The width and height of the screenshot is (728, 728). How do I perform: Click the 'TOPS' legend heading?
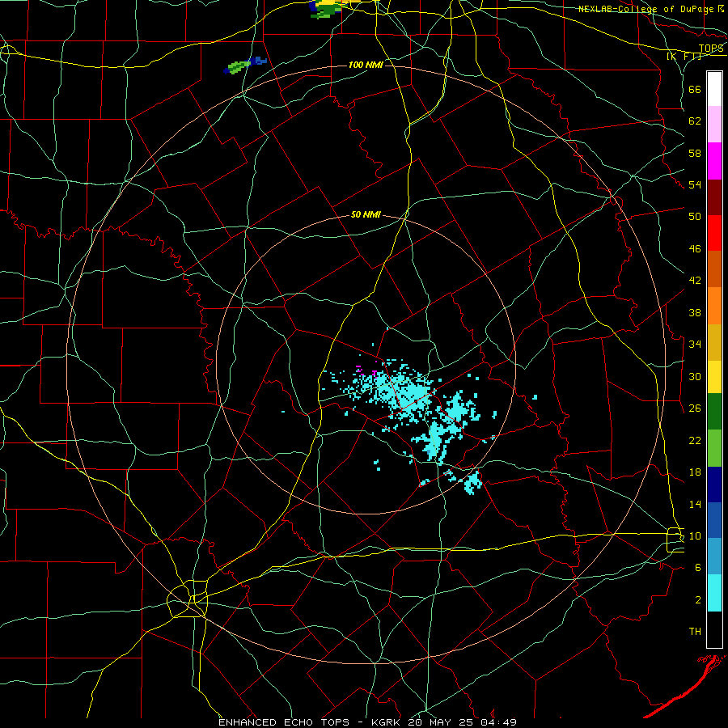click(711, 49)
